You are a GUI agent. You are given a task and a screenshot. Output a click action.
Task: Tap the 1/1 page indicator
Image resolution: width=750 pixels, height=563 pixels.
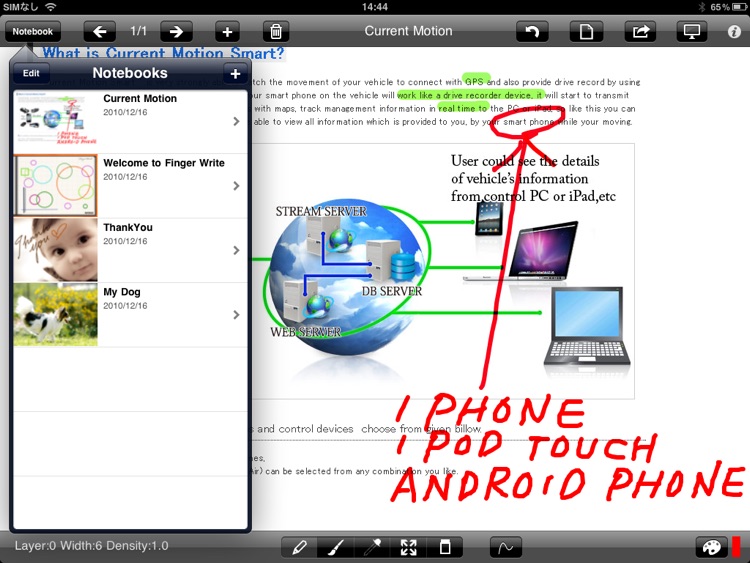(x=138, y=32)
